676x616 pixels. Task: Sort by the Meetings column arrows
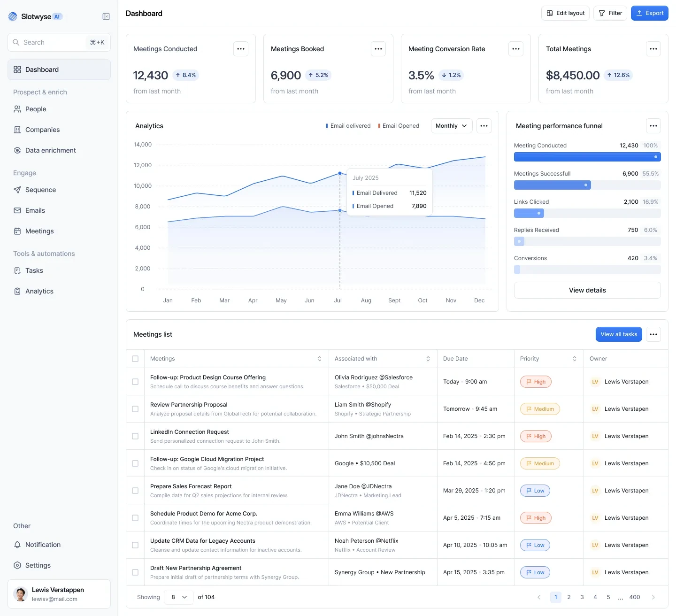tap(320, 359)
